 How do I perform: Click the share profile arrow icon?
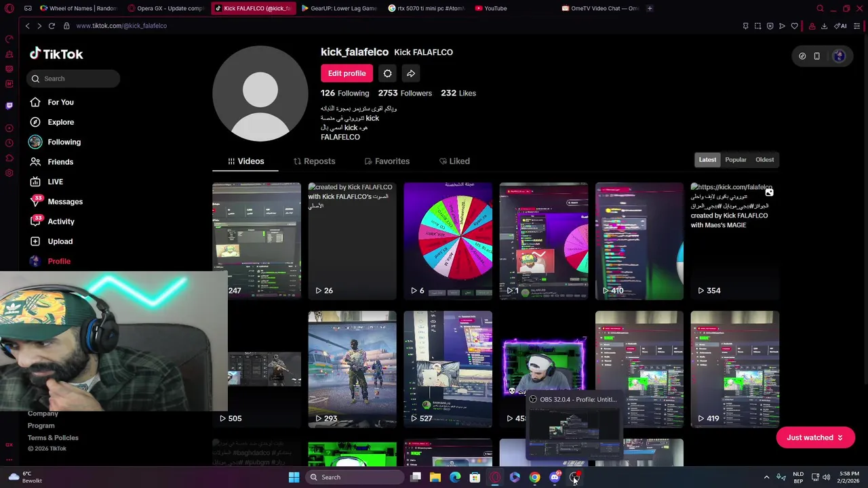411,73
